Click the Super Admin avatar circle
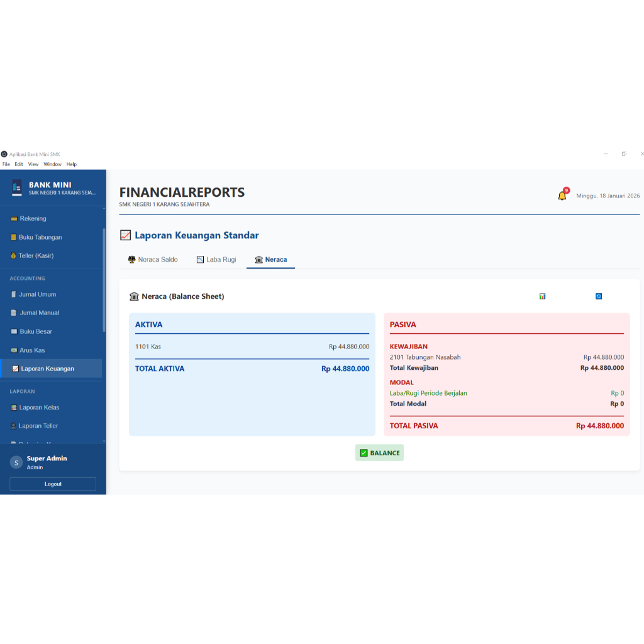This screenshot has width=644, height=644. (x=16, y=462)
